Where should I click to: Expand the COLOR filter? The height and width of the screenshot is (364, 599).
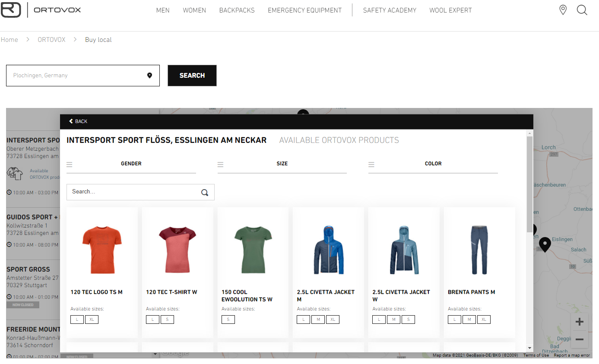click(x=433, y=164)
